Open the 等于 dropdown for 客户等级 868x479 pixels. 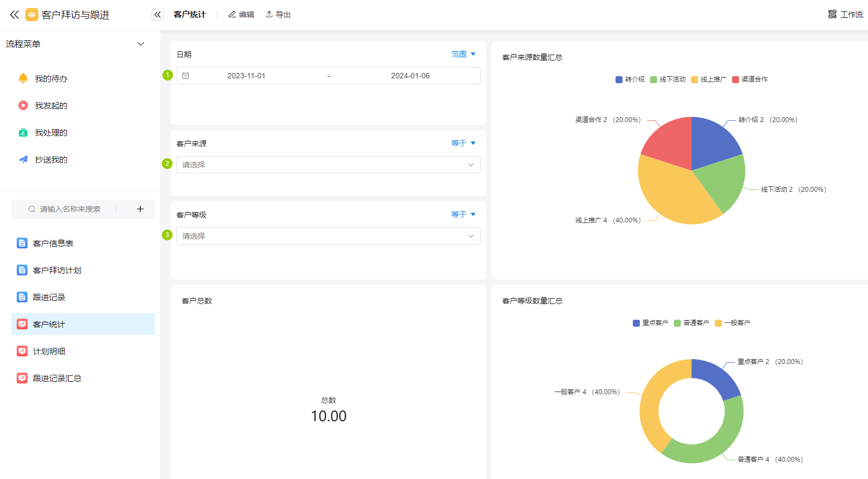(x=463, y=214)
